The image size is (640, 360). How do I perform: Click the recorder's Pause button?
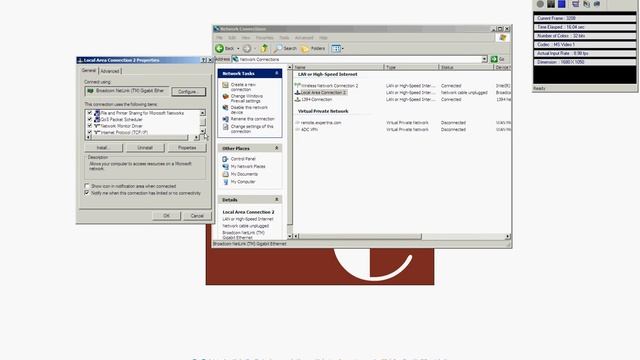(551, 4)
